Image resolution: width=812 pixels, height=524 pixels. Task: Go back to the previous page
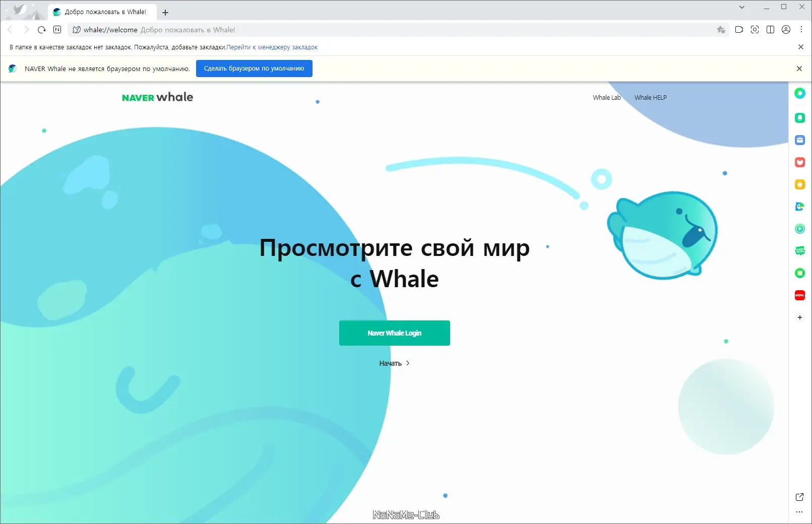[x=10, y=30]
